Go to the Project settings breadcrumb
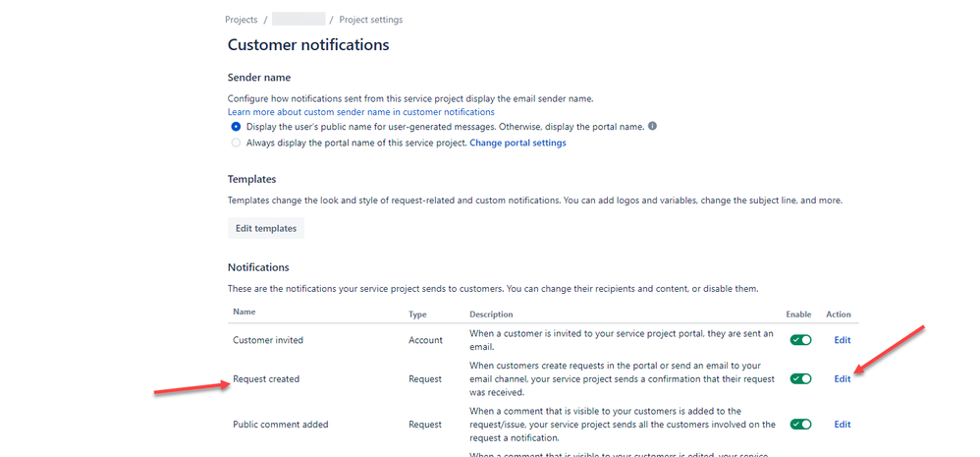This screenshot has width=980, height=457. [370, 20]
